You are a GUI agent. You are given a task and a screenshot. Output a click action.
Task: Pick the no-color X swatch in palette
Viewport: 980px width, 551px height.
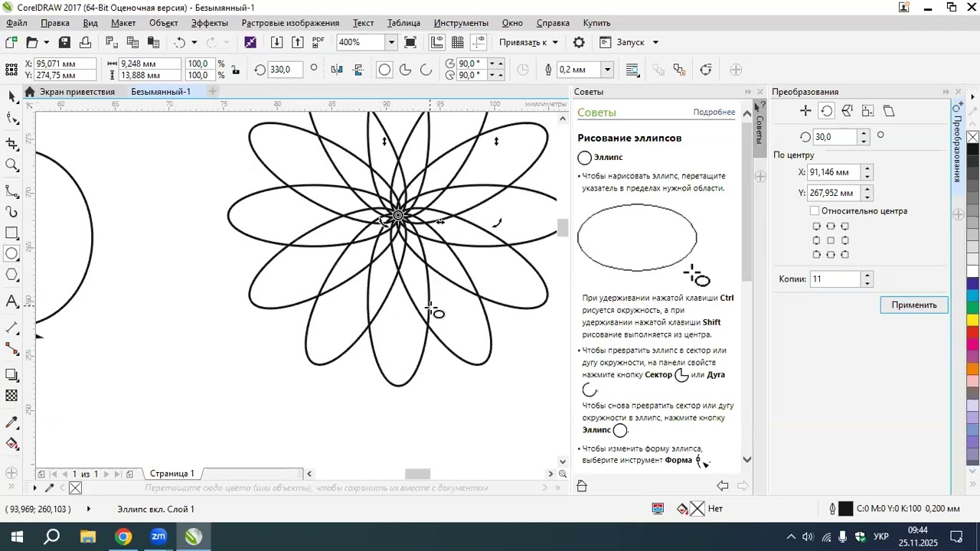coord(973,137)
